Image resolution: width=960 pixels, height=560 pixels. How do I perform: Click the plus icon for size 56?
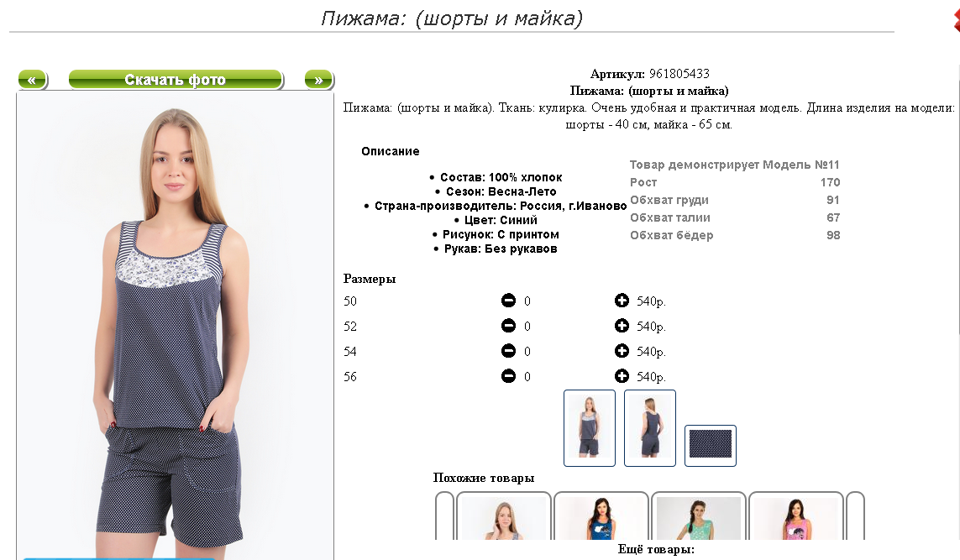tap(622, 376)
